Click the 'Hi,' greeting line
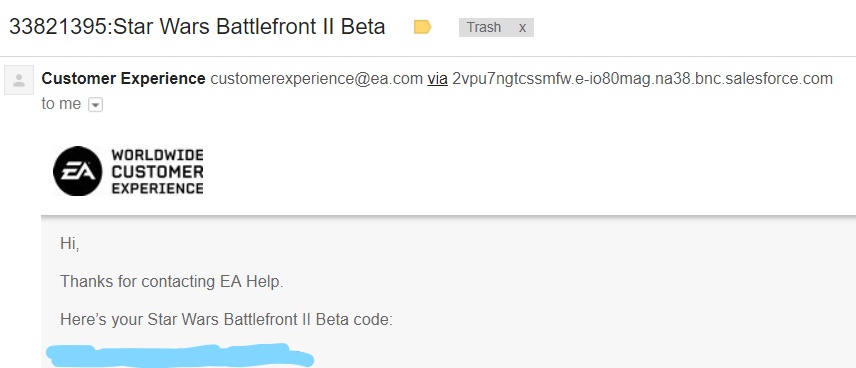The image size is (856, 368). [70, 244]
